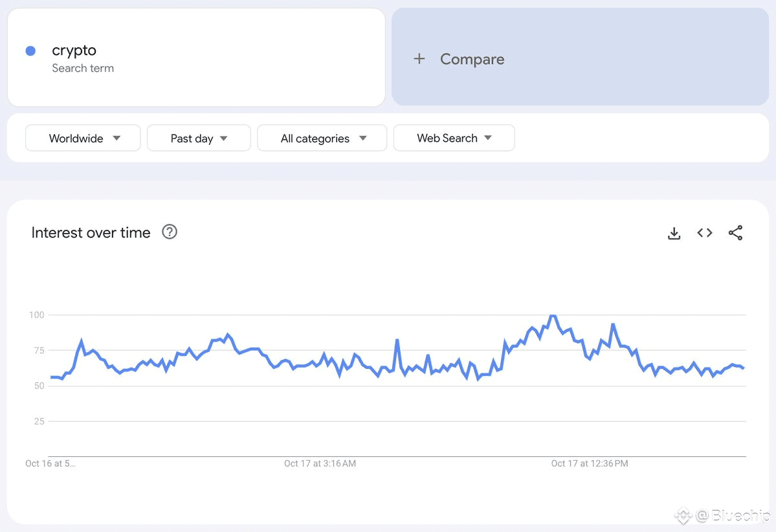Click the chart peak at value 100
The height and width of the screenshot is (532, 776).
click(x=553, y=316)
